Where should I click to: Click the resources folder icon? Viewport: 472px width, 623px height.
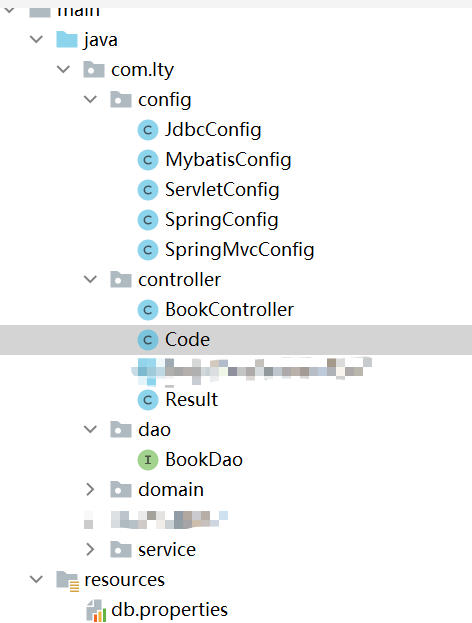(x=68, y=580)
